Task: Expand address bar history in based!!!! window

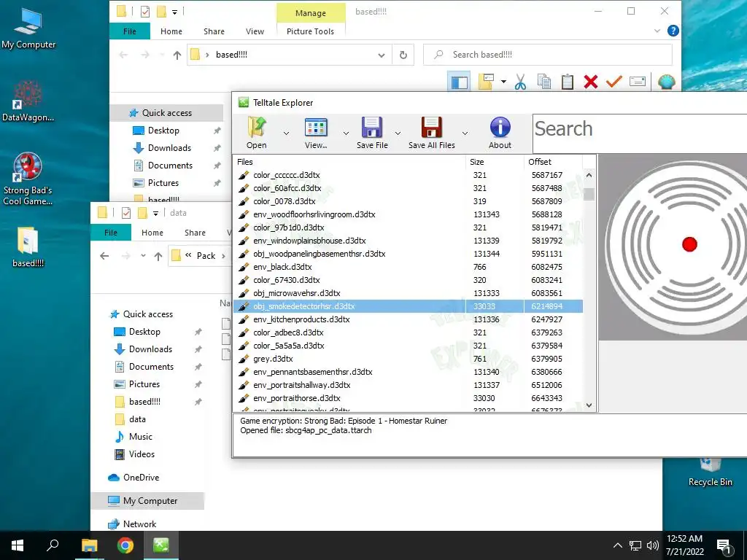Action: pos(381,55)
